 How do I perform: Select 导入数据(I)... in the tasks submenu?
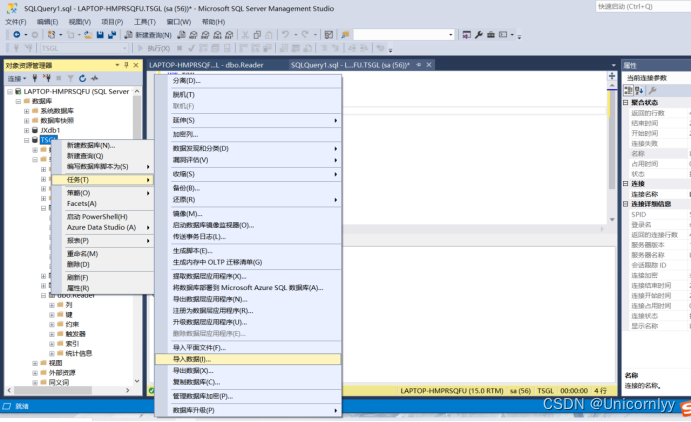coord(248,359)
